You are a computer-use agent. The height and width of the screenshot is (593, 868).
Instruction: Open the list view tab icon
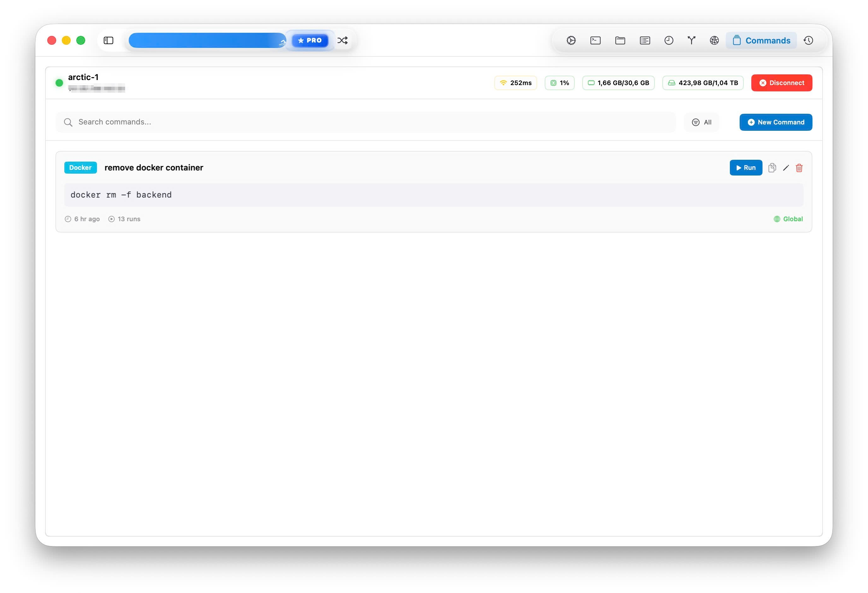(645, 40)
